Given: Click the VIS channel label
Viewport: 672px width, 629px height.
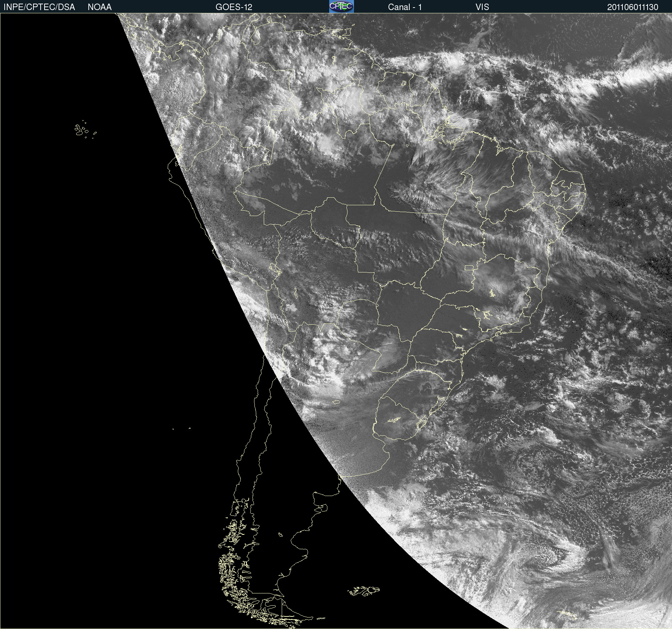Looking at the screenshot, I should pos(482,7).
